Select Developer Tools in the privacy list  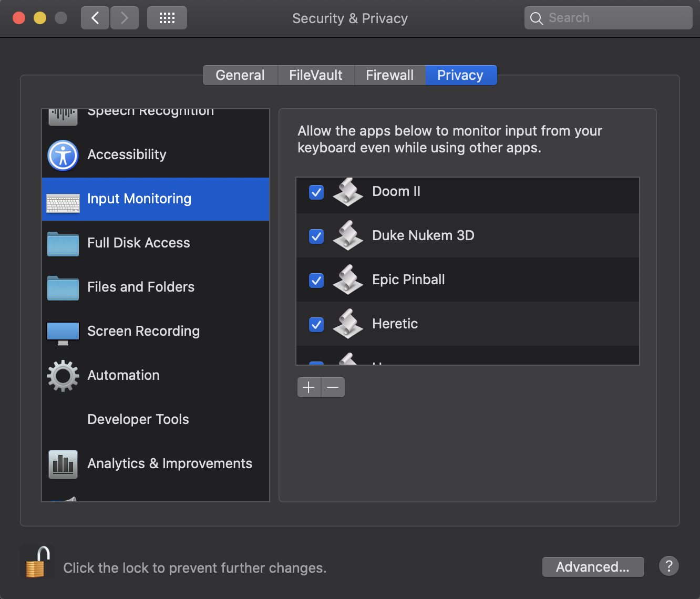156,420
